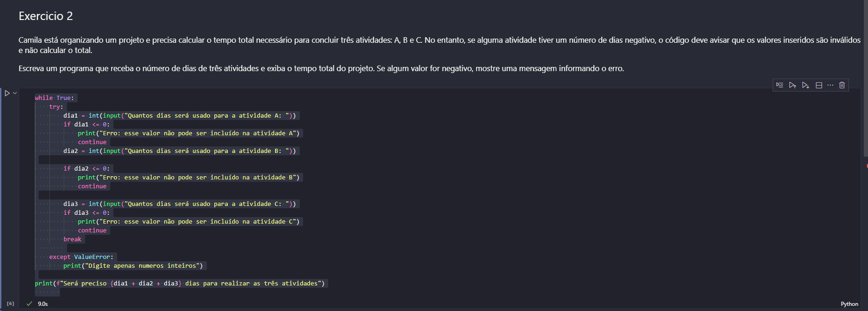This screenshot has width=868, height=311.
Task: Click the 'except ValueError:' line in code
Action: point(81,257)
